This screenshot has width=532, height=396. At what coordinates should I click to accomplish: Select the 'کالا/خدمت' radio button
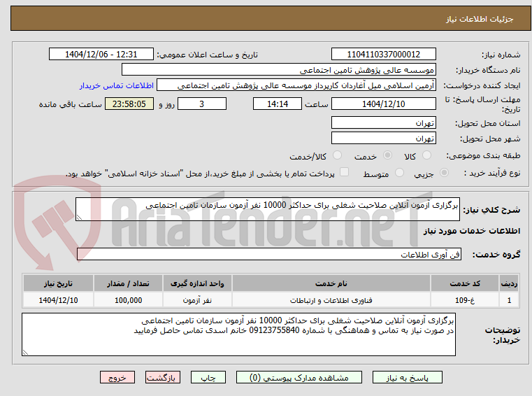(x=337, y=155)
